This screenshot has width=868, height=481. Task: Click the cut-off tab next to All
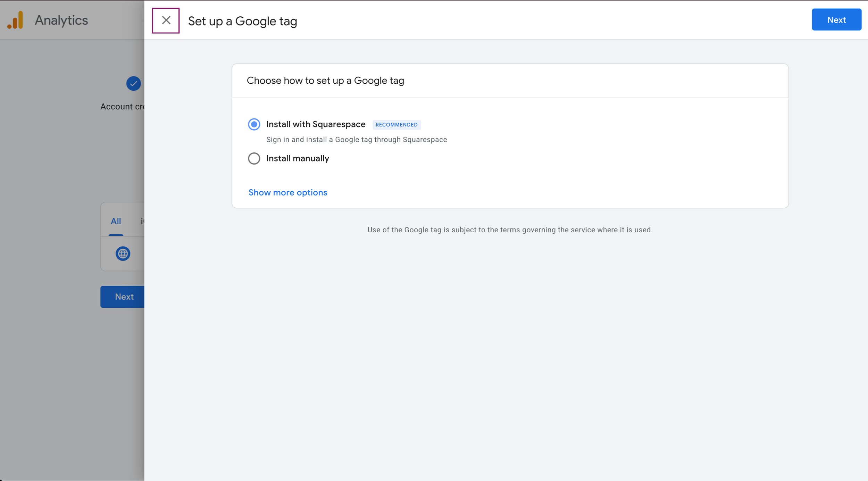click(142, 221)
